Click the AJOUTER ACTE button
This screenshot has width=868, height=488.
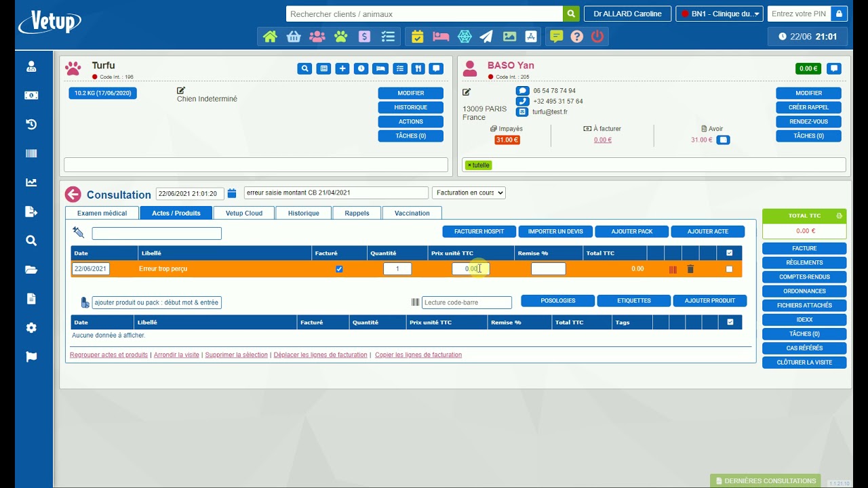coord(707,232)
